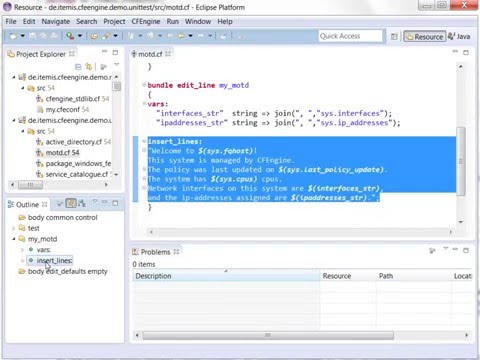480x360 pixels.
Task: Select the Outline tab
Action: (x=28, y=204)
